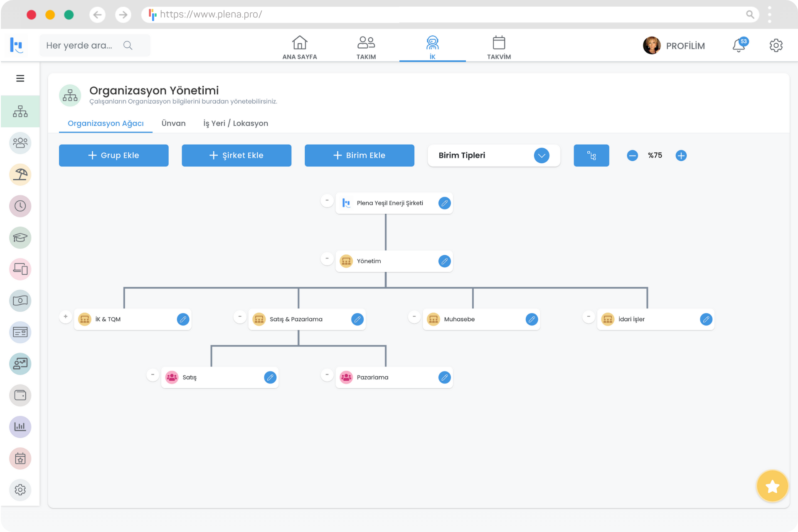The image size is (798, 532).
Task: Switch to the Ünvan tab
Action: point(173,123)
